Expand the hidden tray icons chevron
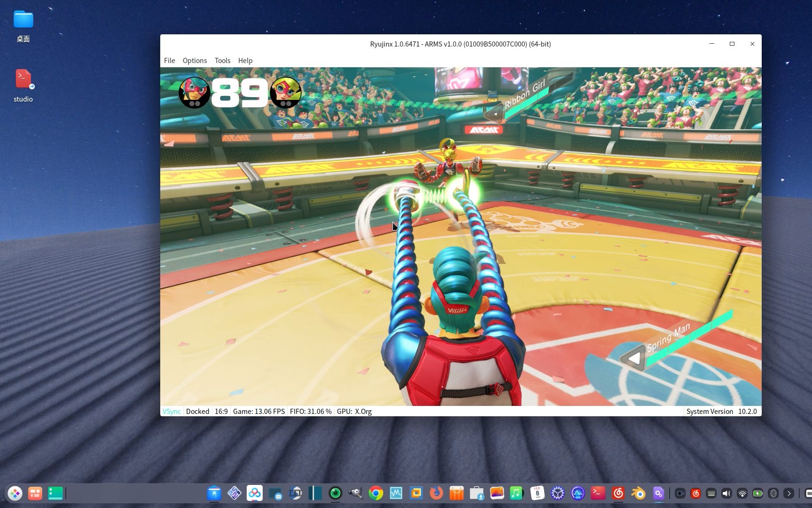812x508 pixels. [788, 493]
